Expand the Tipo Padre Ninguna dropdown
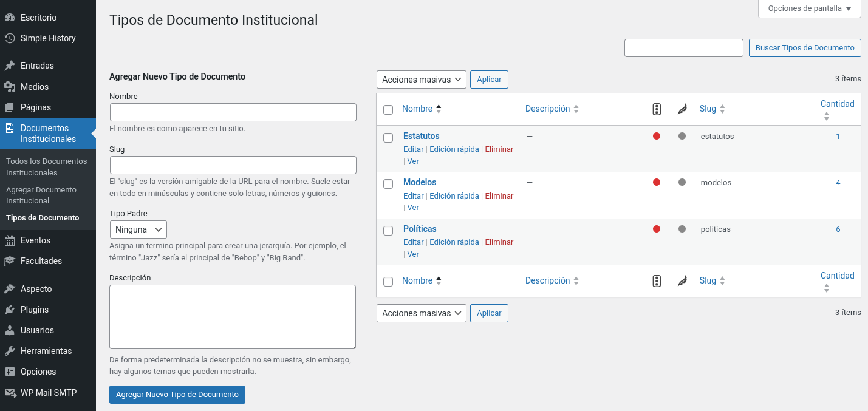 point(138,229)
